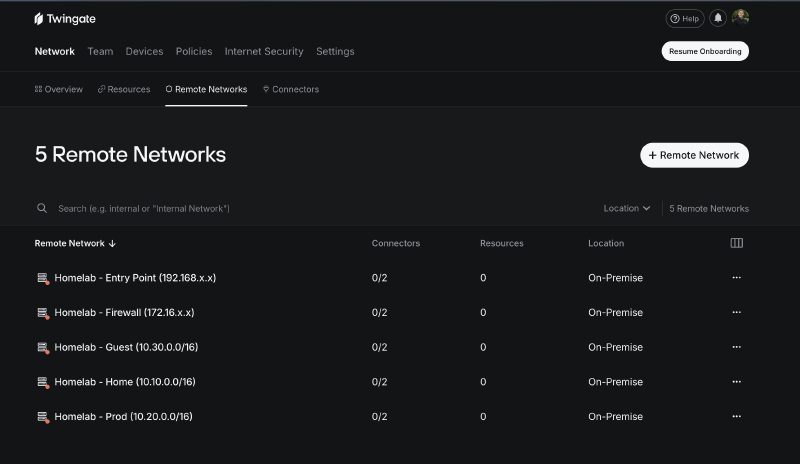The width and height of the screenshot is (800, 464).
Task: Open Internet Security
Action: pyautogui.click(x=264, y=51)
